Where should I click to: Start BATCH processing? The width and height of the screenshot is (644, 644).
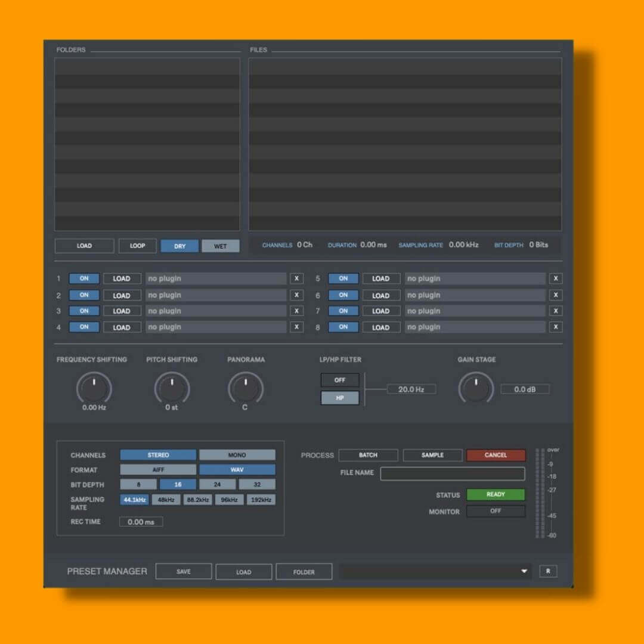368,454
